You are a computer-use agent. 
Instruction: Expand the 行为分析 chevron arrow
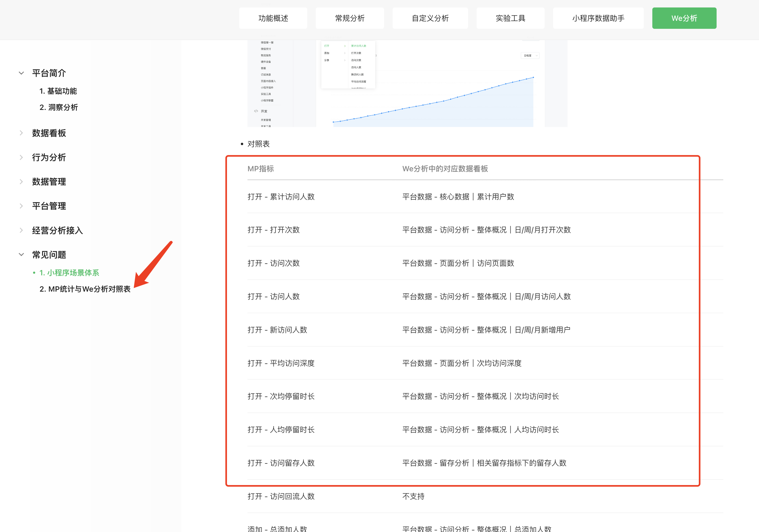tap(21, 157)
